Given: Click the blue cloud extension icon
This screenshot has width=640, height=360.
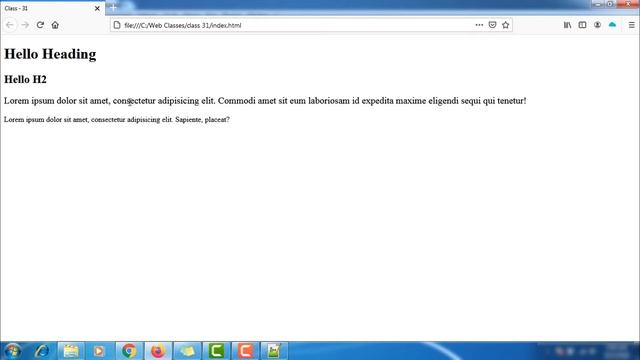Looking at the screenshot, I should point(612,25).
